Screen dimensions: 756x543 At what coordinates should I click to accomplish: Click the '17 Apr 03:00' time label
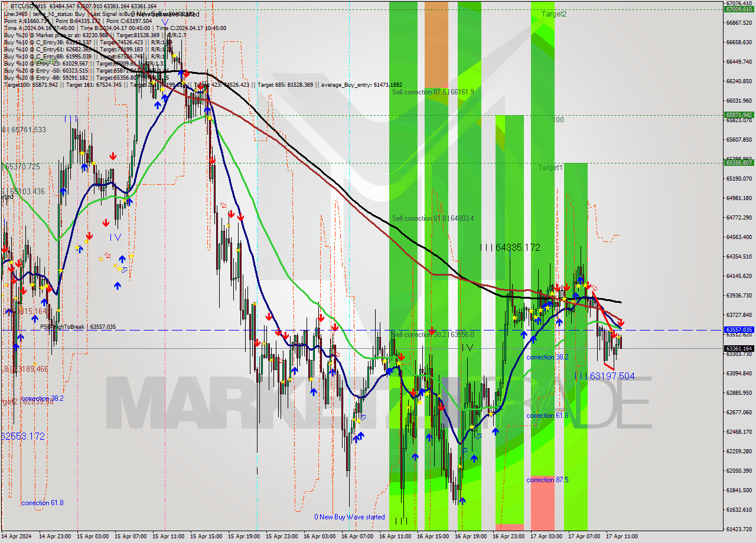pos(547,537)
